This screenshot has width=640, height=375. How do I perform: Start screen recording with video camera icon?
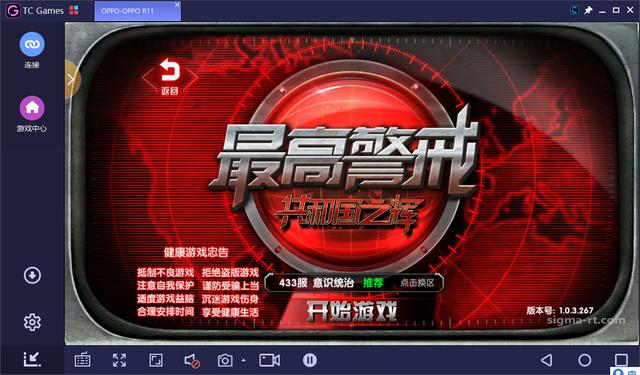269,360
